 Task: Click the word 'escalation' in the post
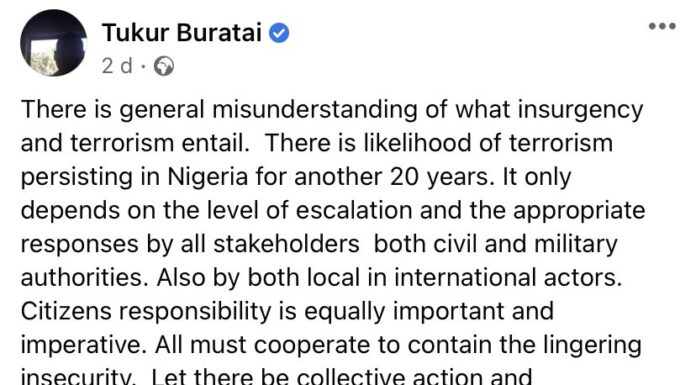[x=354, y=210]
